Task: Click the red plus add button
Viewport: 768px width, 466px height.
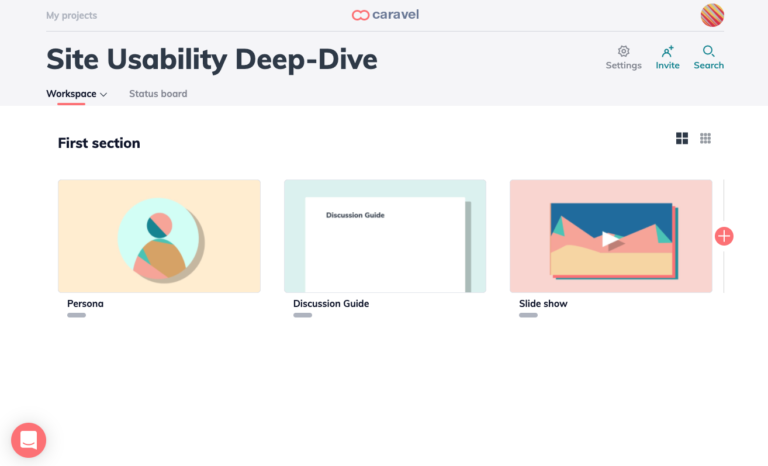Action: (x=724, y=236)
